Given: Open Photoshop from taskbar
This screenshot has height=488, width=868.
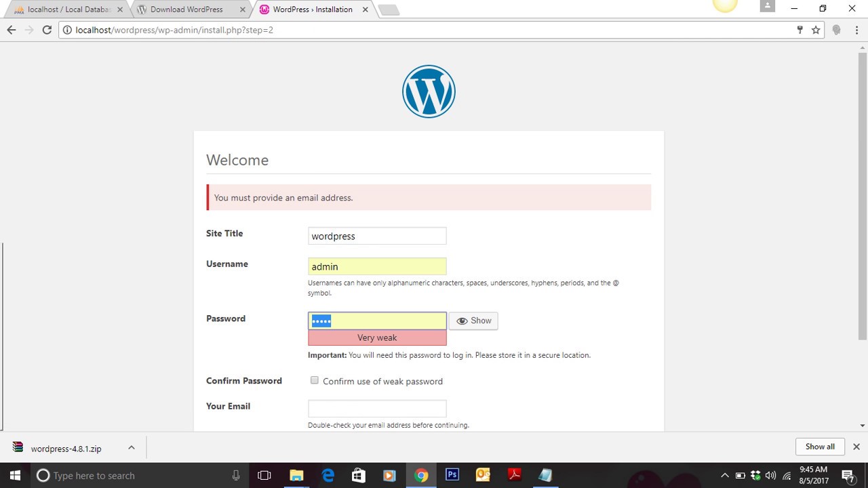Looking at the screenshot, I should (452, 475).
